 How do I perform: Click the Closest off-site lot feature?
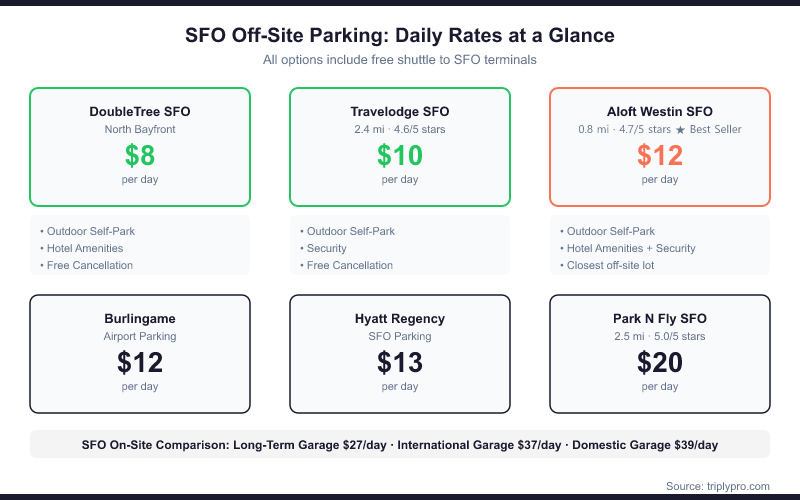point(608,265)
